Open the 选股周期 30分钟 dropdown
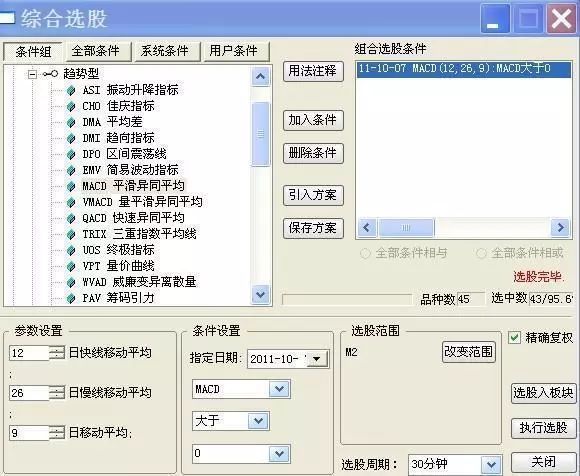Image resolution: width=580 pixels, height=476 pixels. tap(491, 465)
